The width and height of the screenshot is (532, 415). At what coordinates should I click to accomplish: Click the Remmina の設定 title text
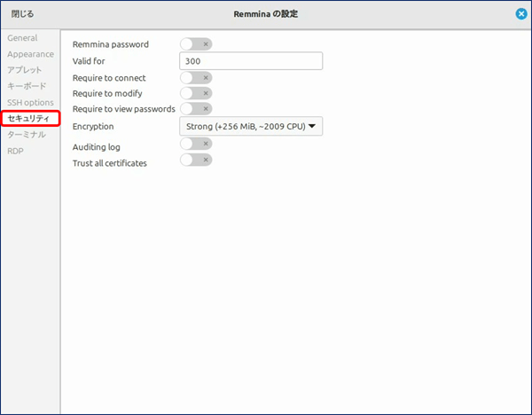click(266, 14)
